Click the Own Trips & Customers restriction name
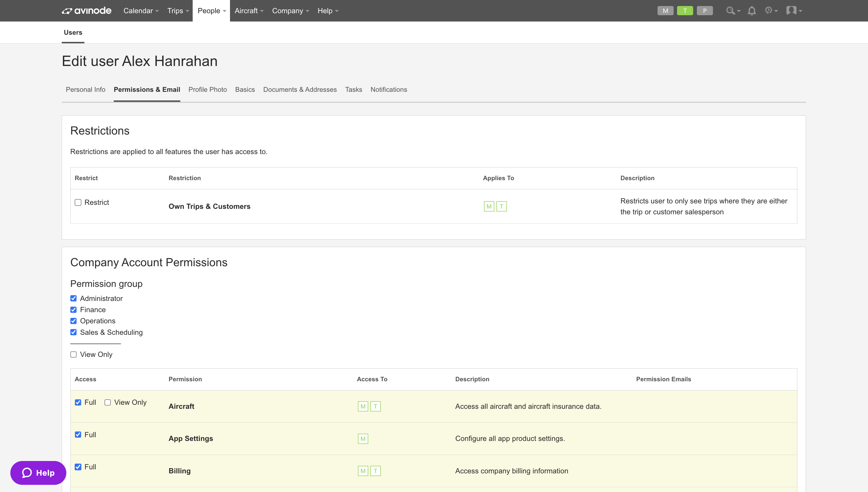The width and height of the screenshot is (868, 492). click(209, 207)
